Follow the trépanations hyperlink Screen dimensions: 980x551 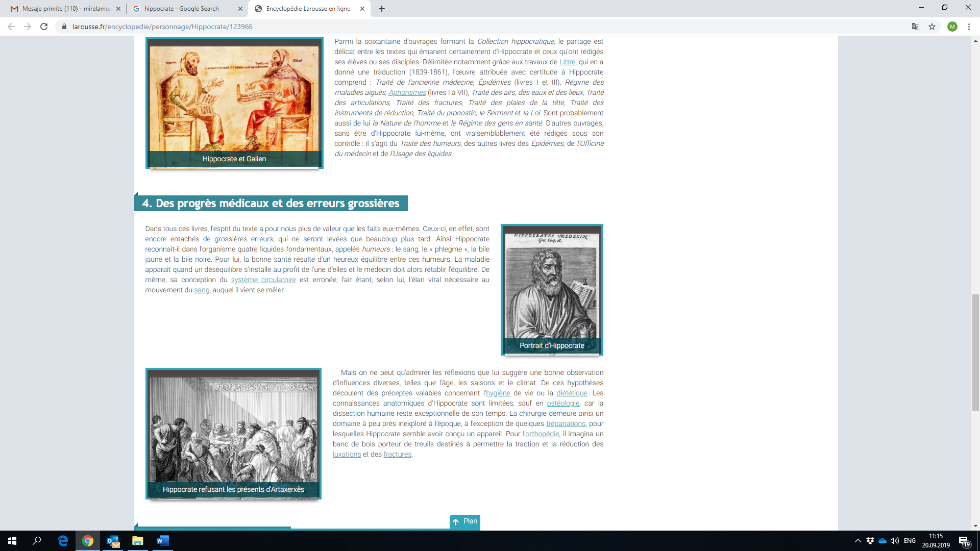[x=566, y=424]
